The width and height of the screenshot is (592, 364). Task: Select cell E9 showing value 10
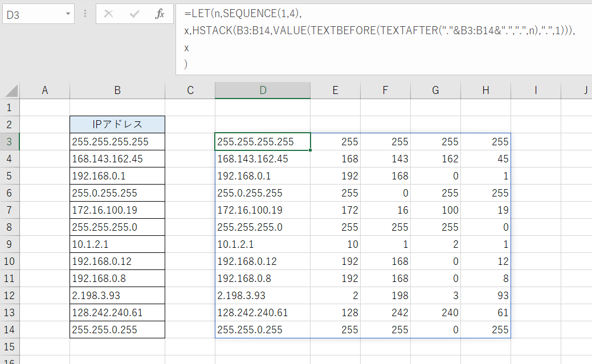(335, 244)
